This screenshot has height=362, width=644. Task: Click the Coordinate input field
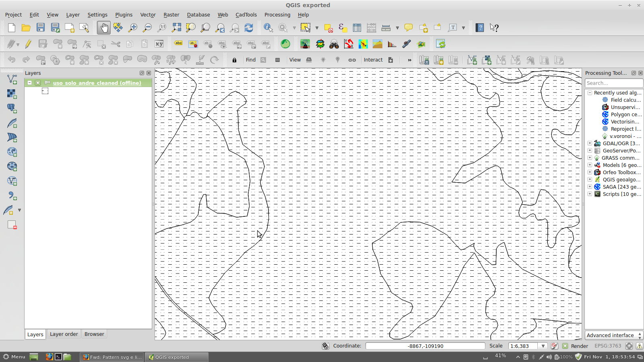coord(425,346)
